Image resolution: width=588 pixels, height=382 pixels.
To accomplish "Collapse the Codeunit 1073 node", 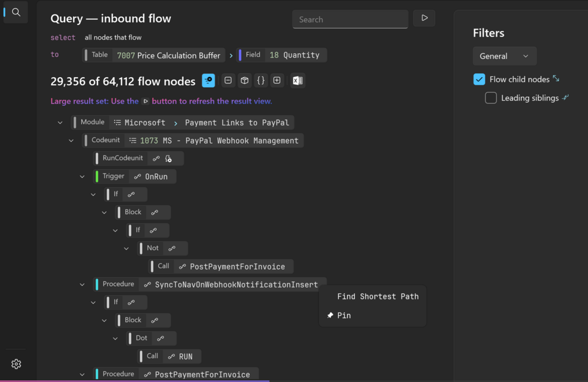I will 71,141.
